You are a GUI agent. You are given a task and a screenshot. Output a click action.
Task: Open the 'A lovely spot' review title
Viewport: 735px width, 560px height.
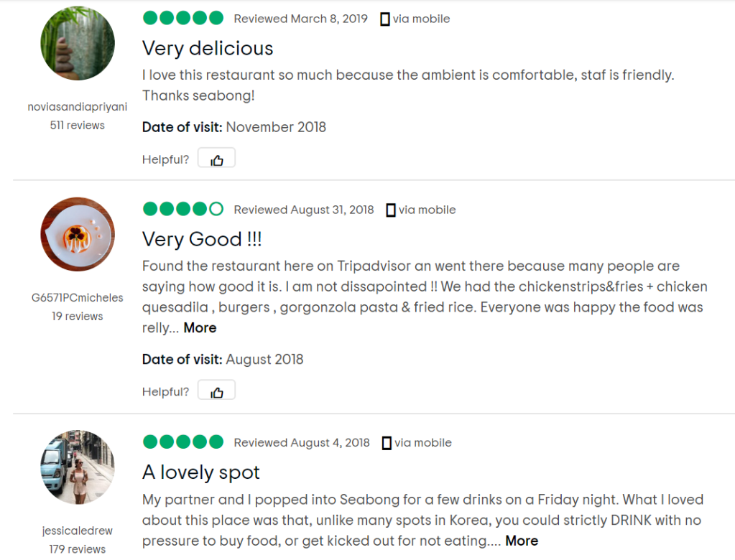(201, 472)
